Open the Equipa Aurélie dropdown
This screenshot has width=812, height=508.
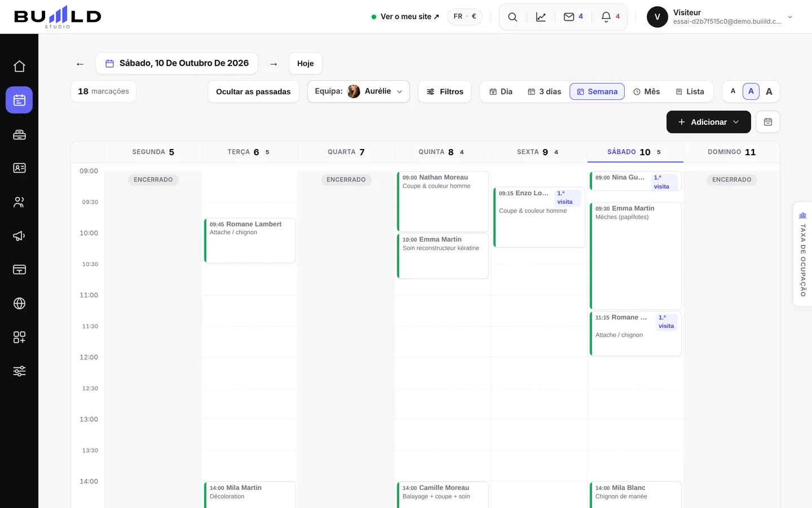tap(359, 91)
